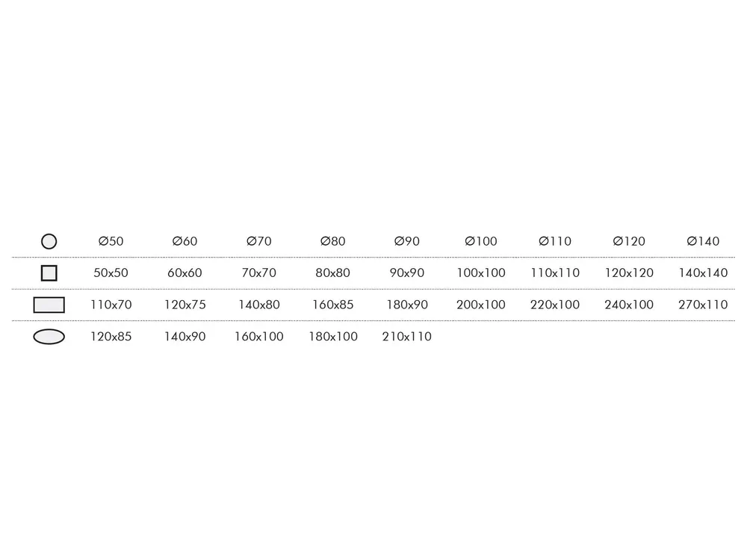Screen dimensions: 747x560
Task: Click the rectangular table shape icon
Action: click(49, 305)
